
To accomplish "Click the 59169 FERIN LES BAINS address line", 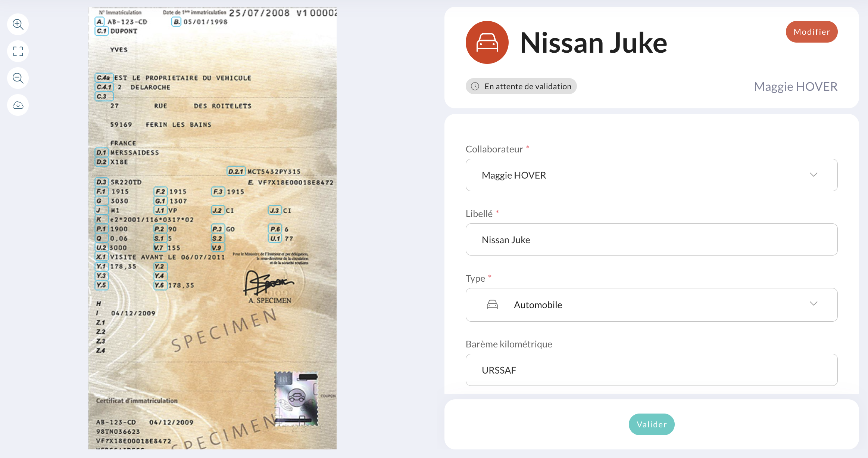I will (161, 125).
